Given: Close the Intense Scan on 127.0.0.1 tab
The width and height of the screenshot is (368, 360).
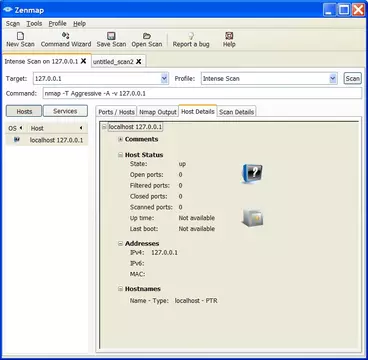Looking at the screenshot, I should 84,61.
